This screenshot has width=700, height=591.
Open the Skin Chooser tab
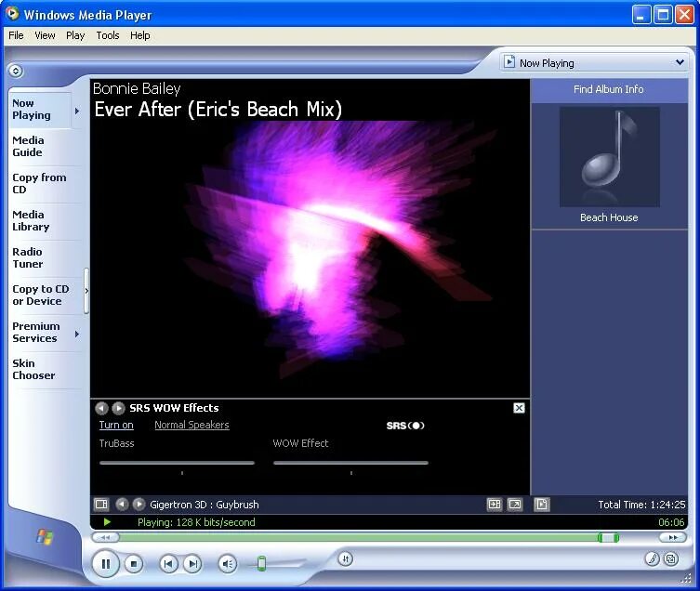(x=45, y=369)
